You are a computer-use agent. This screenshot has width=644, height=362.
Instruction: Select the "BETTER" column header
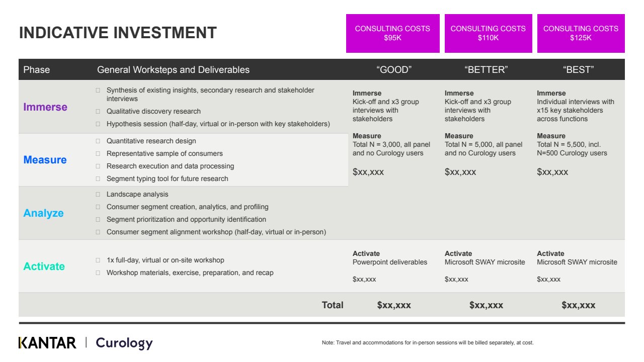click(x=486, y=70)
